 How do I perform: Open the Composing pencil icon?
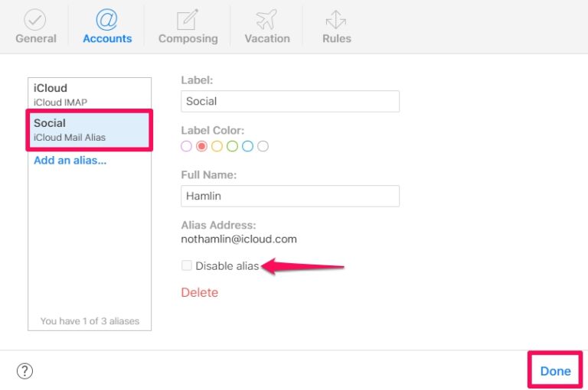(x=188, y=19)
